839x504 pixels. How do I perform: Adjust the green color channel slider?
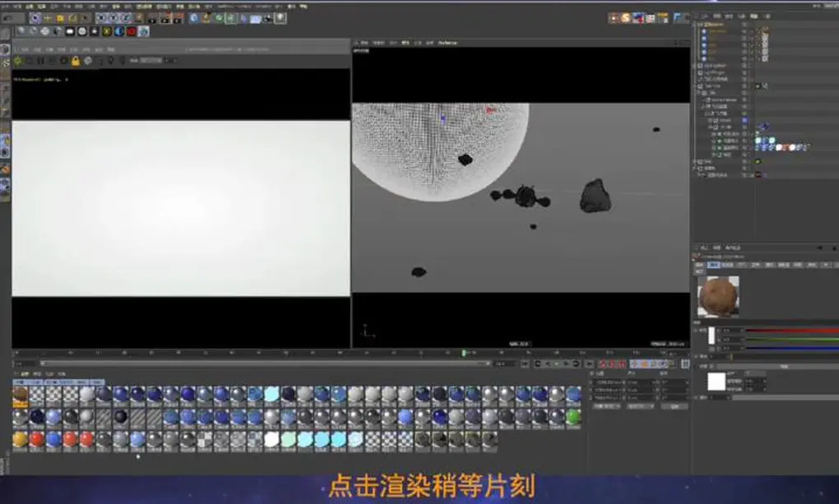click(792, 340)
